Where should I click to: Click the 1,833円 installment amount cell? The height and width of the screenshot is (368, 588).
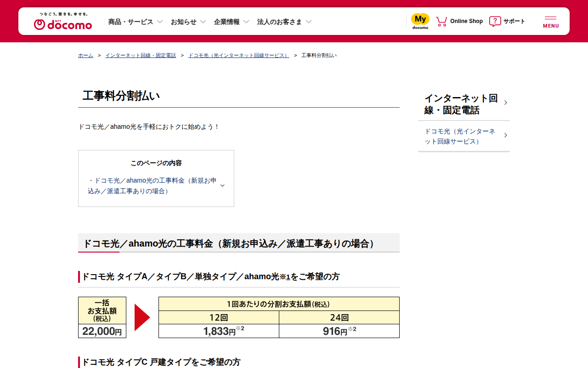coord(219,331)
